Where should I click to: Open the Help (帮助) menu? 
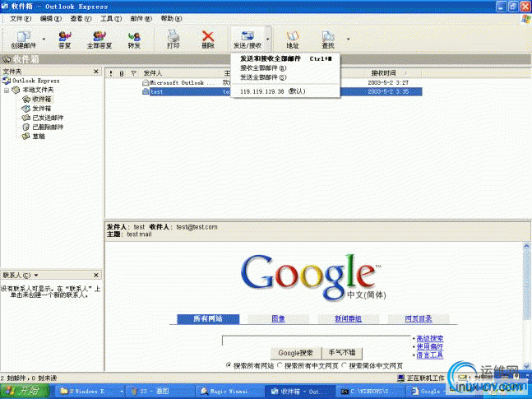(171, 19)
